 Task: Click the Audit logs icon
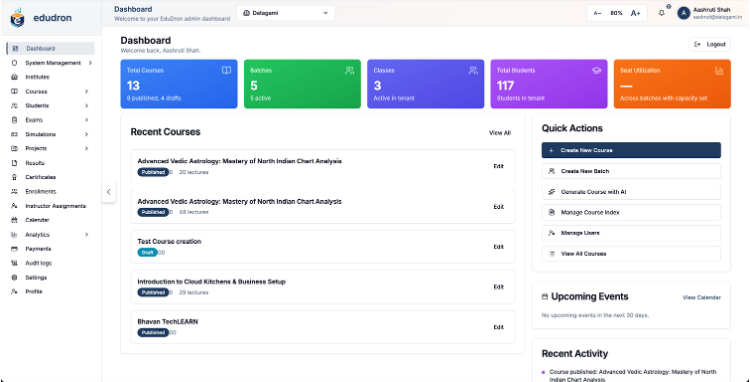point(14,263)
